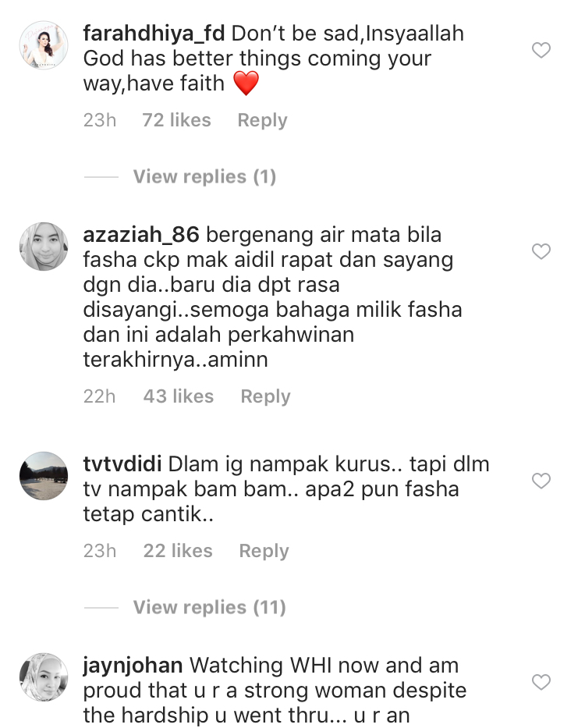View tvtvdidi's profile photo
Image resolution: width=585 pixels, height=728 pixels.
point(44,476)
